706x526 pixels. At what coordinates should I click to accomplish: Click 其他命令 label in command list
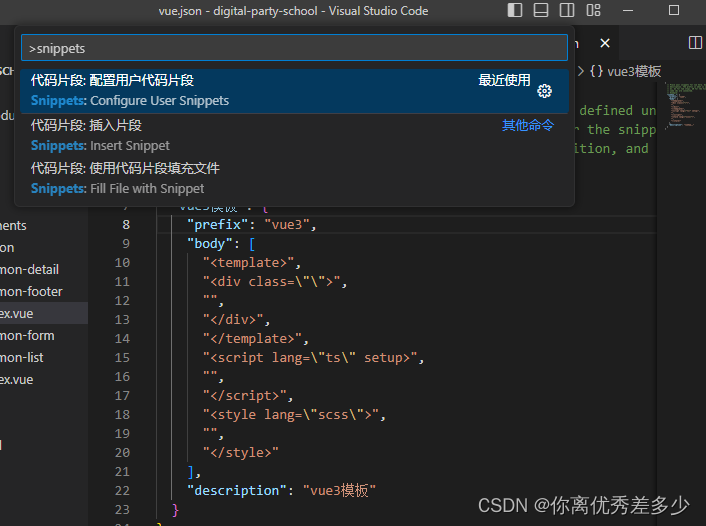pos(528,125)
